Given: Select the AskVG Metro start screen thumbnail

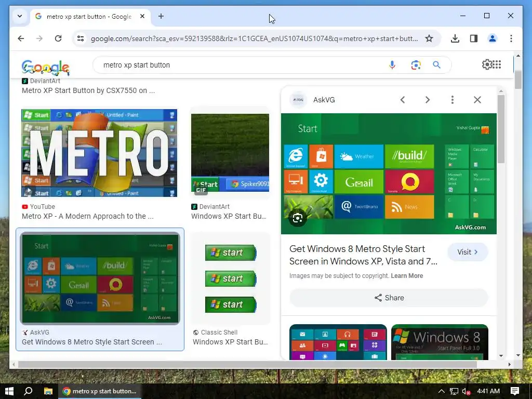Looking at the screenshot, I should coord(100,278).
